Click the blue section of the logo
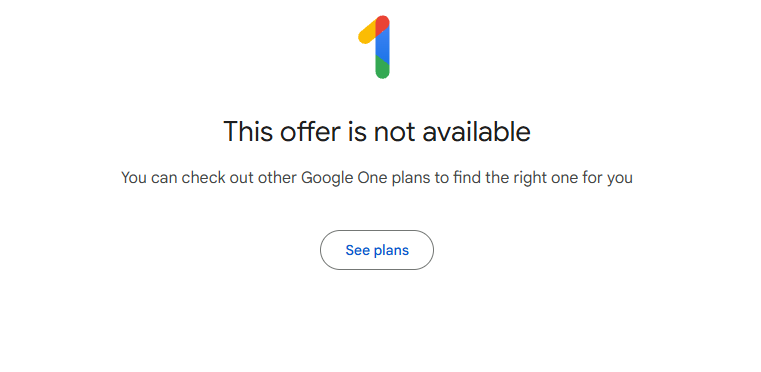Viewport: 761px width, 372px height. pyautogui.click(x=382, y=45)
